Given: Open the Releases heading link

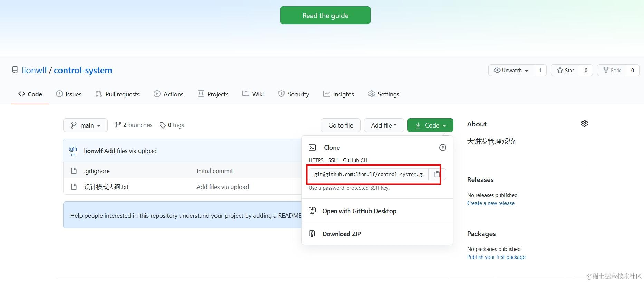Looking at the screenshot, I should click(480, 180).
